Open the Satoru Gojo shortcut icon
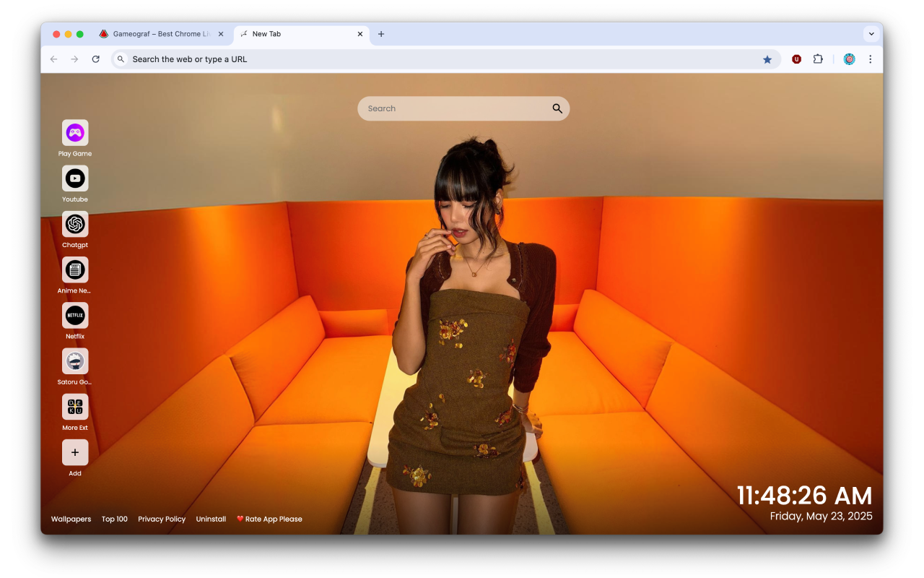The height and width of the screenshot is (578, 924). [75, 361]
